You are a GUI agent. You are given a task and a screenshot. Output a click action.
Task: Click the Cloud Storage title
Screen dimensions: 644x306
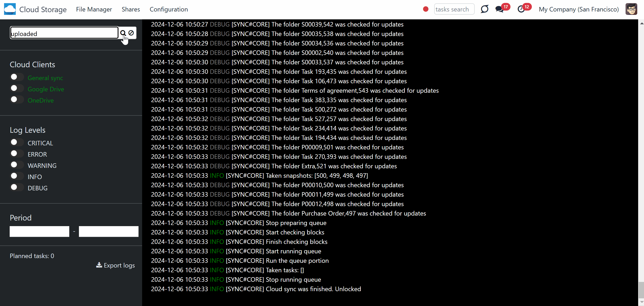pyautogui.click(x=43, y=9)
